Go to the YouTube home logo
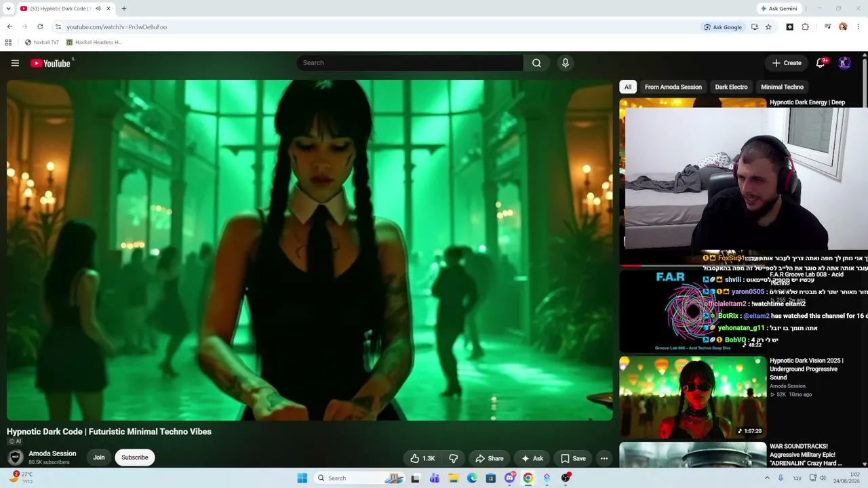868x488 pixels. click(x=51, y=63)
